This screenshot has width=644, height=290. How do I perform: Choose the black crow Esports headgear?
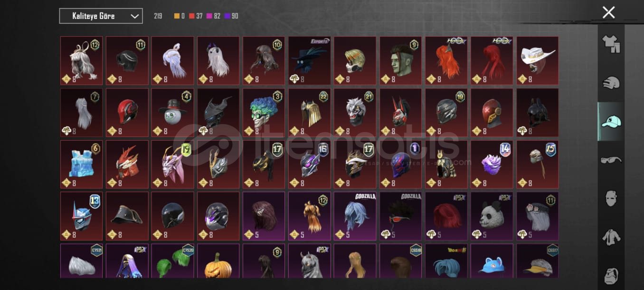(x=310, y=60)
